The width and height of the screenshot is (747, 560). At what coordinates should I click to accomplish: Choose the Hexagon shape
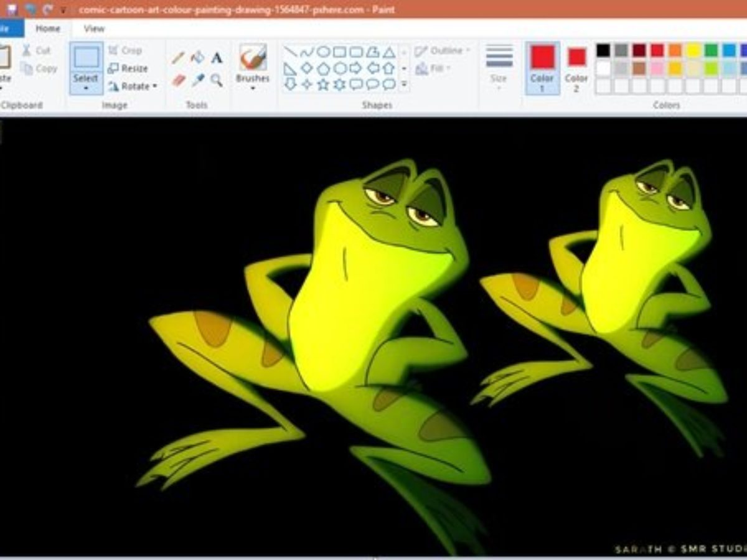coord(339,68)
